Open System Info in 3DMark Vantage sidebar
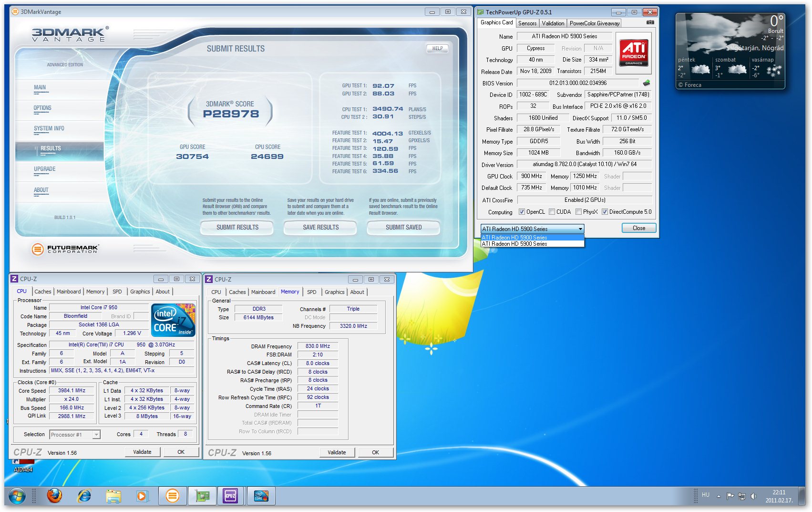The image size is (812, 512). click(x=49, y=128)
